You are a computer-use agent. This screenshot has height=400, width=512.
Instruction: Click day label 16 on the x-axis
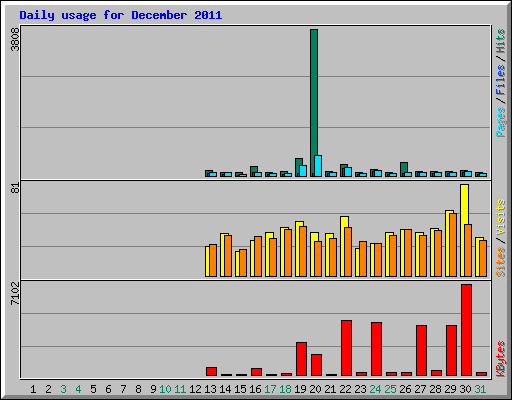pos(255,389)
